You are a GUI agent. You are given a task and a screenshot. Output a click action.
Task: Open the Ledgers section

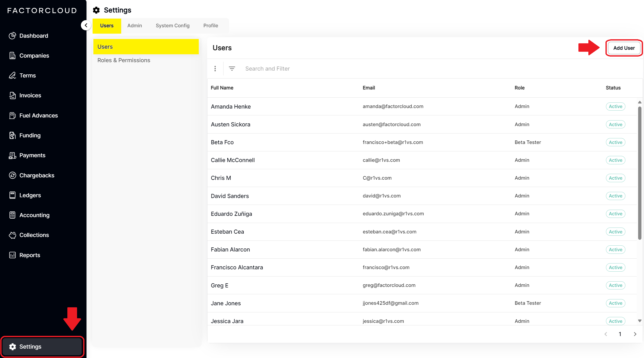(x=30, y=195)
